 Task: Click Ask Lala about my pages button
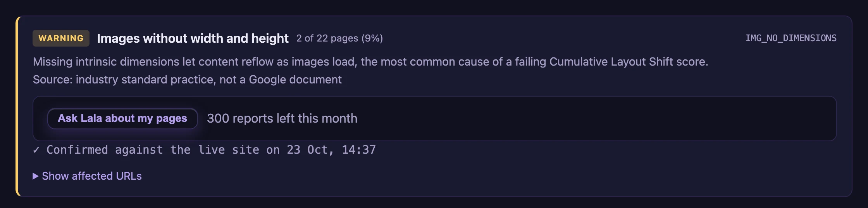(x=122, y=118)
